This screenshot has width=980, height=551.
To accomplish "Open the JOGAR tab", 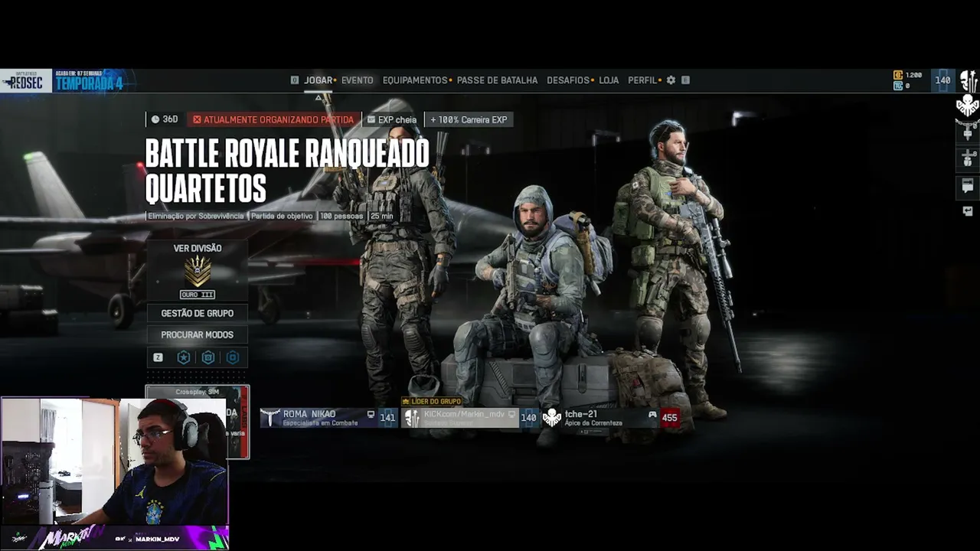I will (x=318, y=80).
